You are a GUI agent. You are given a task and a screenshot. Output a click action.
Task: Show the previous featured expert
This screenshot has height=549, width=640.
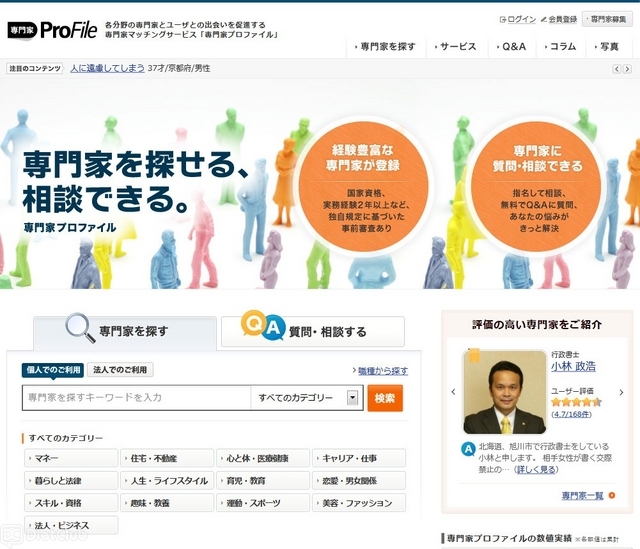pyautogui.click(x=452, y=391)
